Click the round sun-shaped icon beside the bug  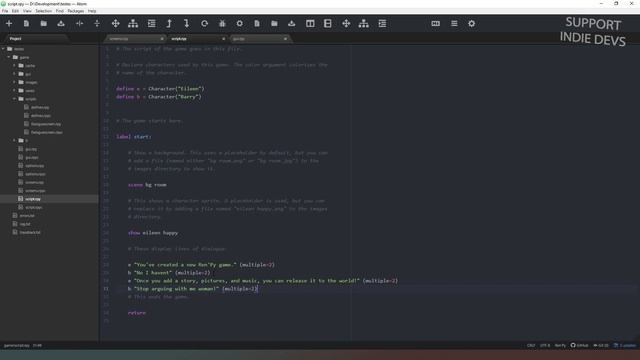click(x=240, y=24)
